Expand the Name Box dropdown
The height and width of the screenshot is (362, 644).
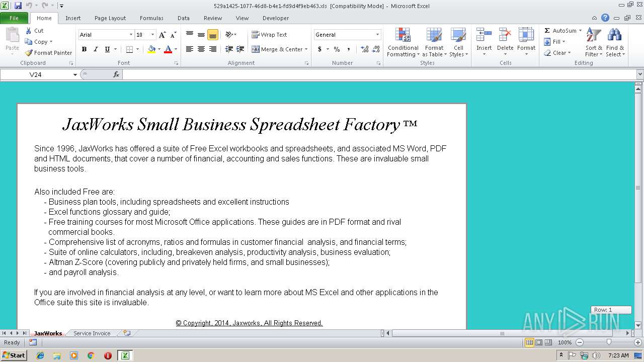click(x=75, y=74)
